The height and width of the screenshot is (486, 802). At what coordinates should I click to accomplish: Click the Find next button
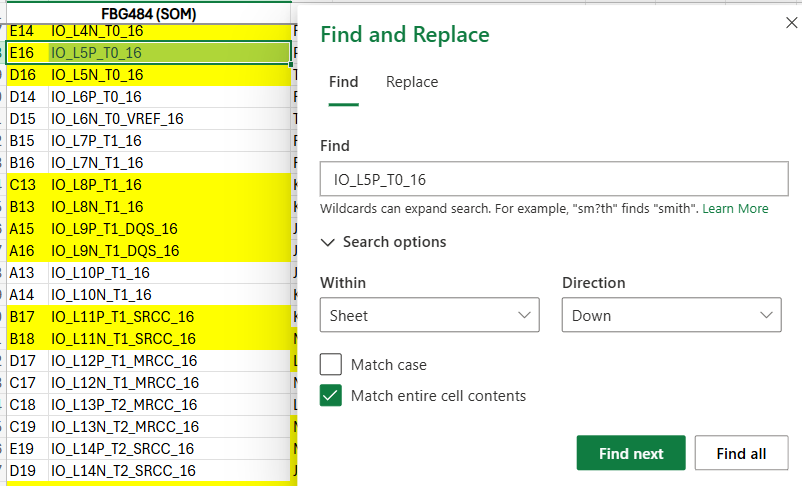coord(631,453)
